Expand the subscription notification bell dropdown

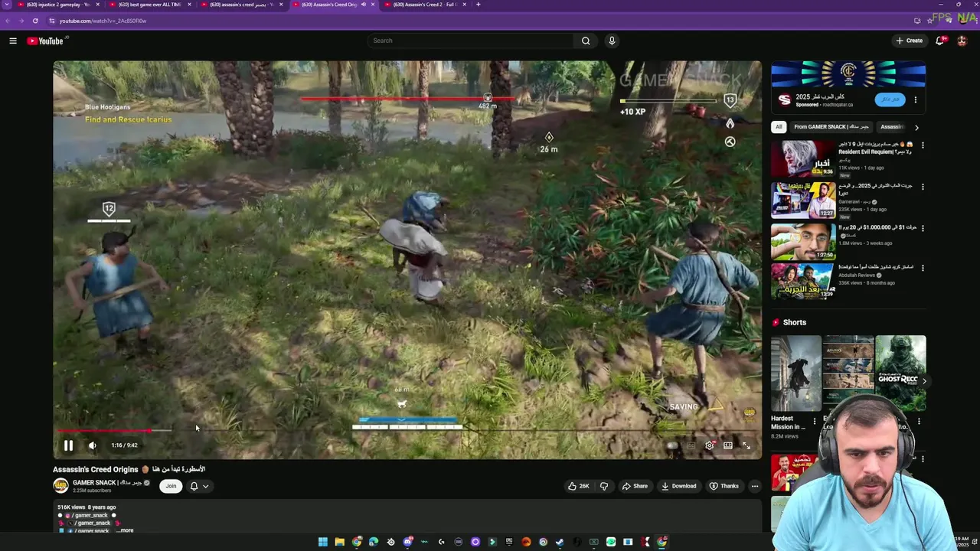(199, 486)
